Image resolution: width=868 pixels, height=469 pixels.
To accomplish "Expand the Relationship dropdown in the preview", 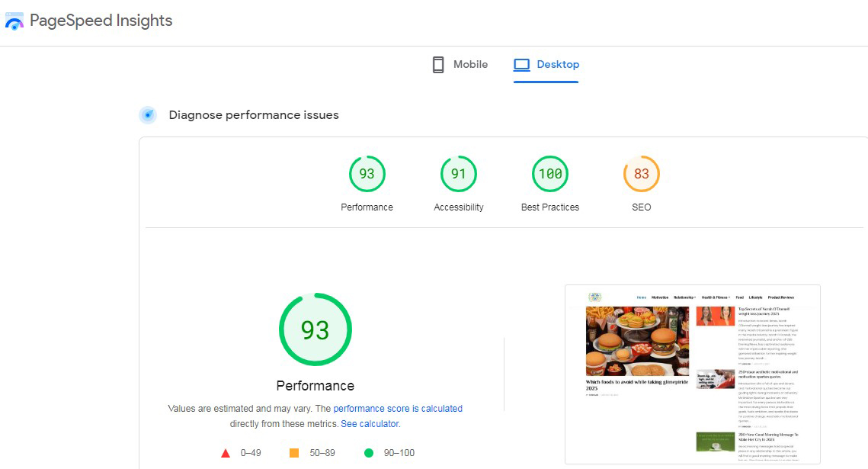I will tap(684, 297).
